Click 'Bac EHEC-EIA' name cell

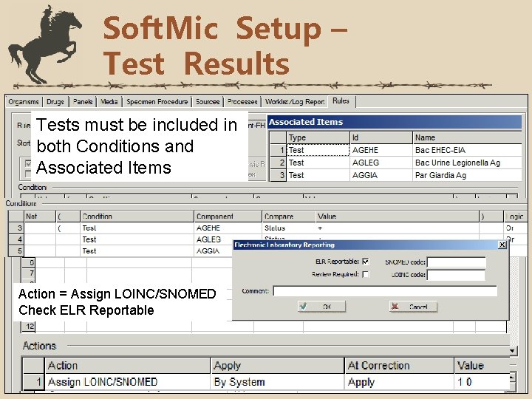[467, 150]
